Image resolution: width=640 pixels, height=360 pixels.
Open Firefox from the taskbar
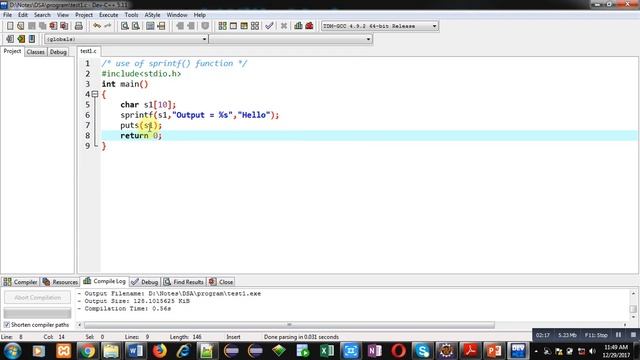point(160,351)
